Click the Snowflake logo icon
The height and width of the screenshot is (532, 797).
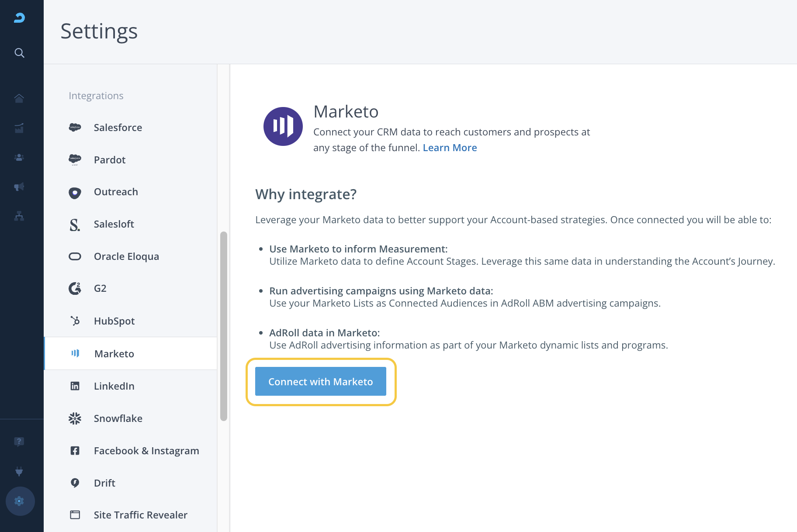[75, 418]
